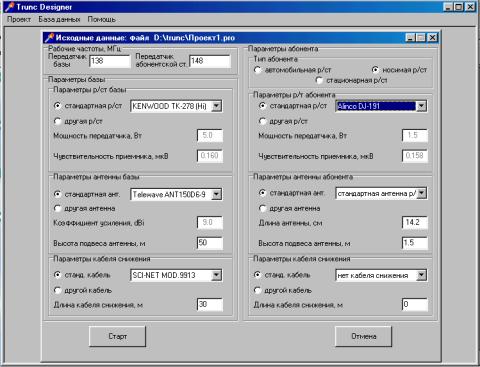480x367 pixels.
Task: Click subscriber receiver sensitivity field 0.158
Action: coord(415,156)
